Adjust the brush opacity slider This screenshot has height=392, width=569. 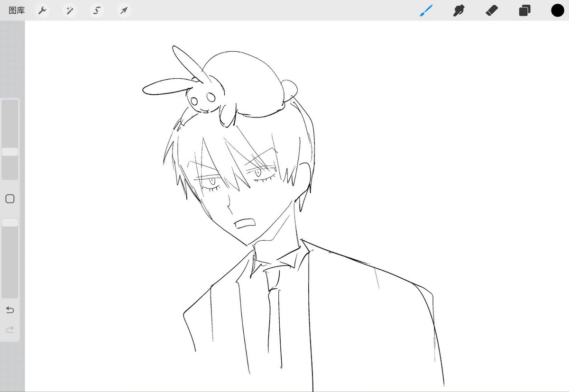(x=9, y=222)
